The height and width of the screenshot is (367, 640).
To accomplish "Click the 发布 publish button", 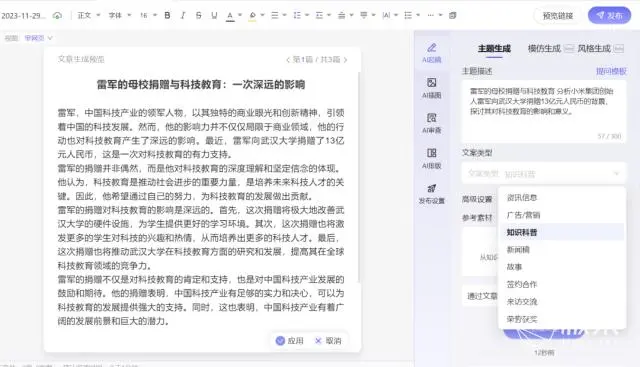I will (609, 16).
